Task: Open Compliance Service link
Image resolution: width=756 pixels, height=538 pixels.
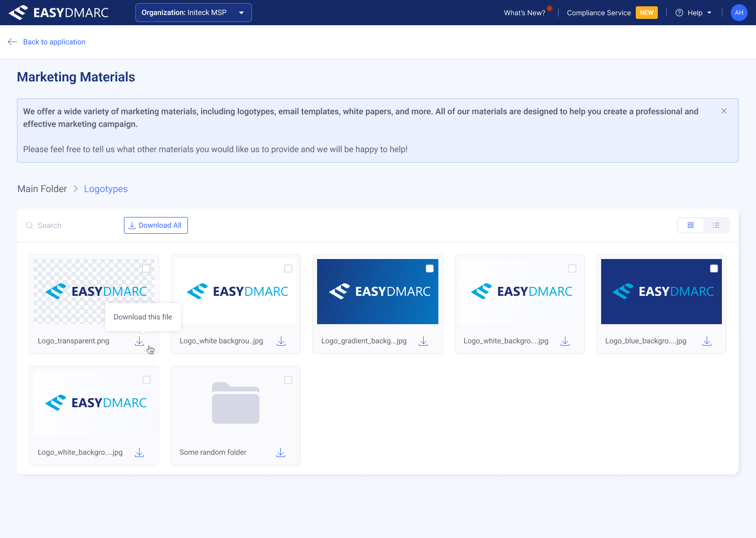Action: pyautogui.click(x=598, y=13)
